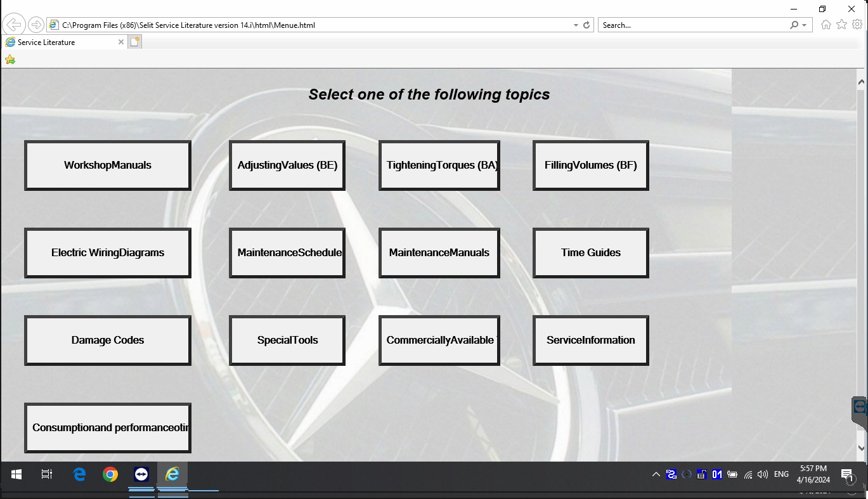
Task: Open Windows Start menu
Action: (16, 474)
